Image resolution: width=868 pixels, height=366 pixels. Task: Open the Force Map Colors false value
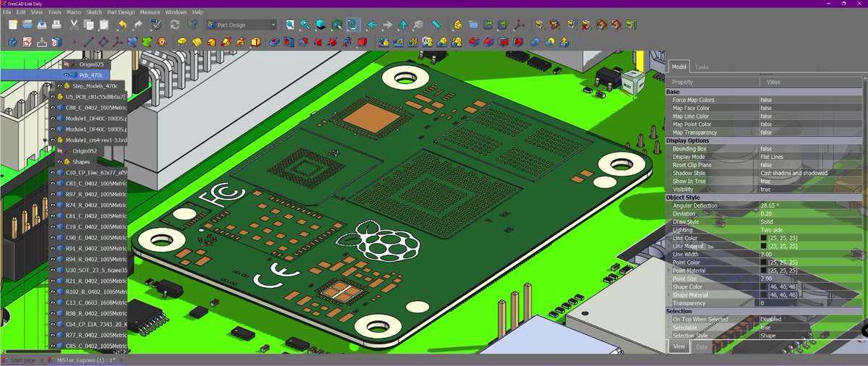click(812, 100)
